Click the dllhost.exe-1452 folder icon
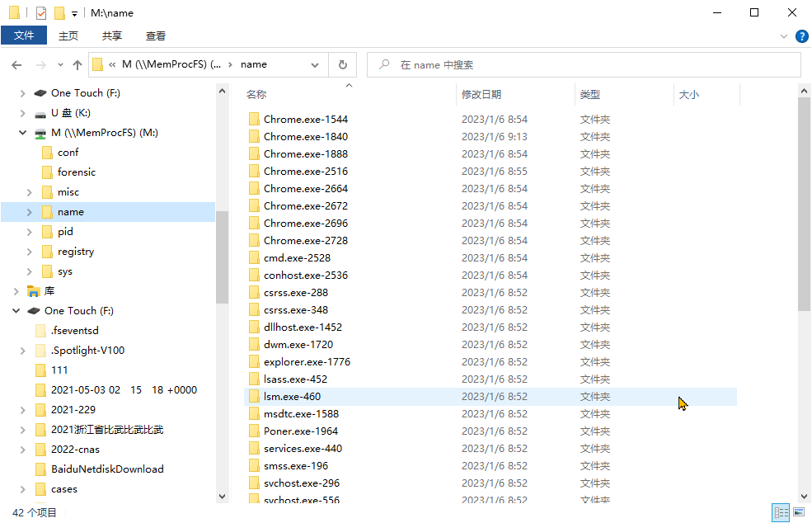 coord(254,327)
